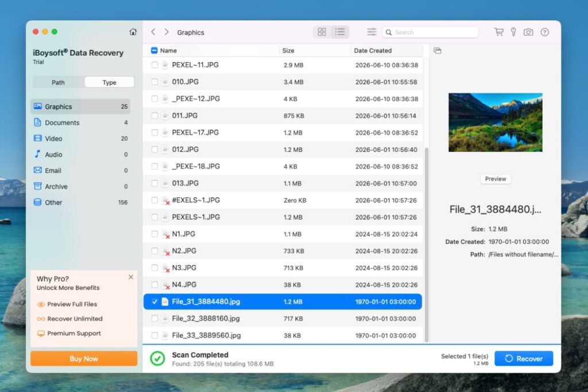Click the camera snapshot icon
588x392 pixels.
click(528, 32)
